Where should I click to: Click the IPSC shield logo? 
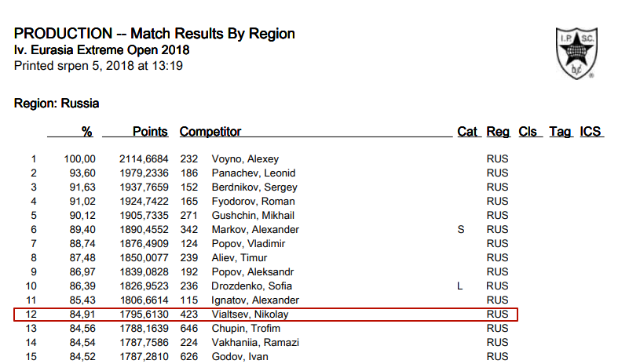click(x=576, y=53)
